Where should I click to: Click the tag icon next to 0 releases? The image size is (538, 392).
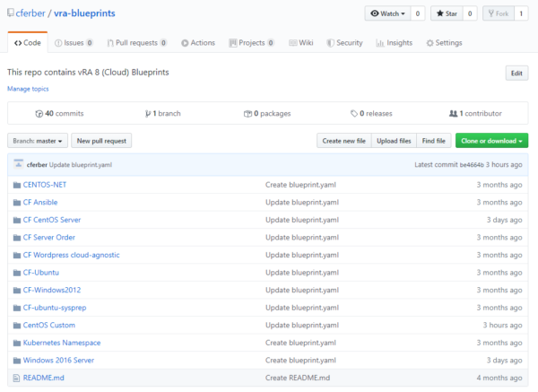pyautogui.click(x=354, y=113)
